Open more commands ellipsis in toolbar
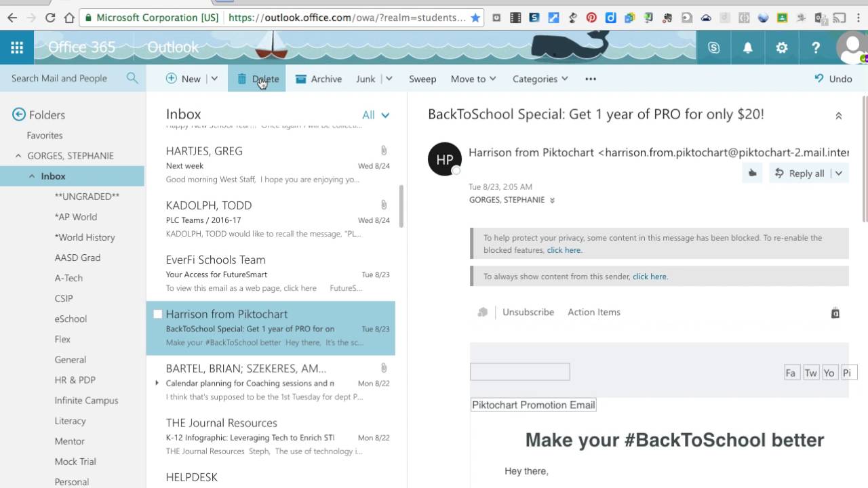868x488 pixels. pyautogui.click(x=591, y=79)
